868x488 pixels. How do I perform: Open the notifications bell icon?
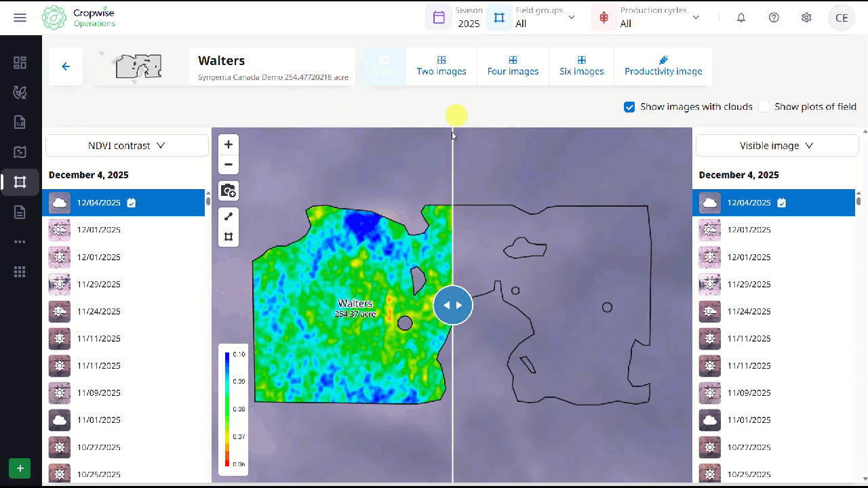coord(741,18)
